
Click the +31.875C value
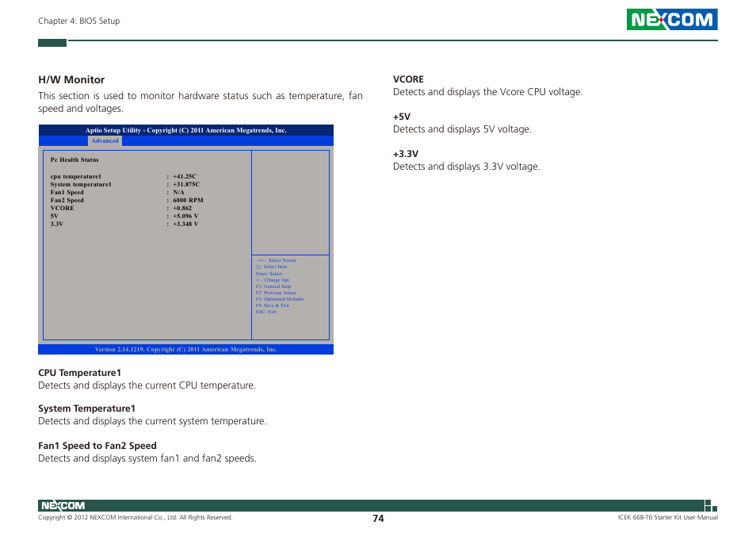pos(186,184)
